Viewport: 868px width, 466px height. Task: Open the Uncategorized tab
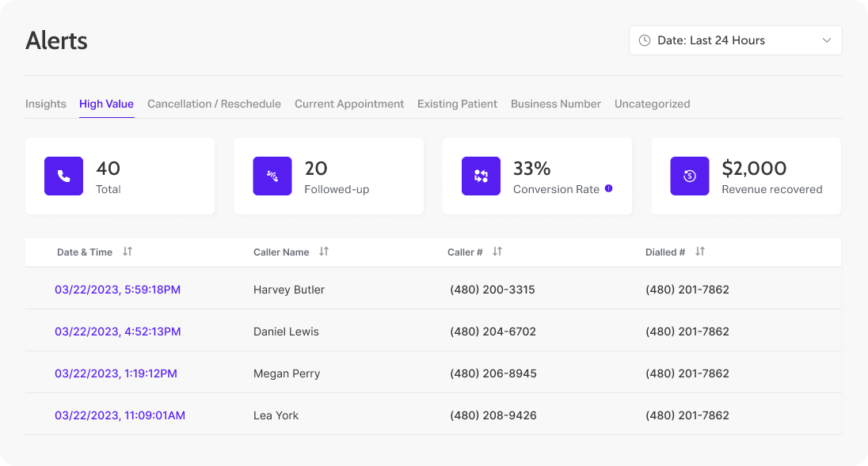click(x=652, y=104)
